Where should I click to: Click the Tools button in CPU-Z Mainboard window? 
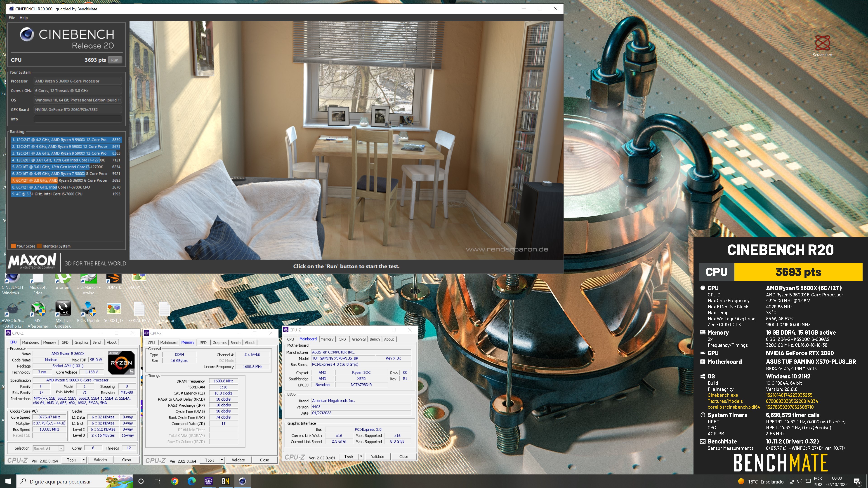[x=349, y=457]
